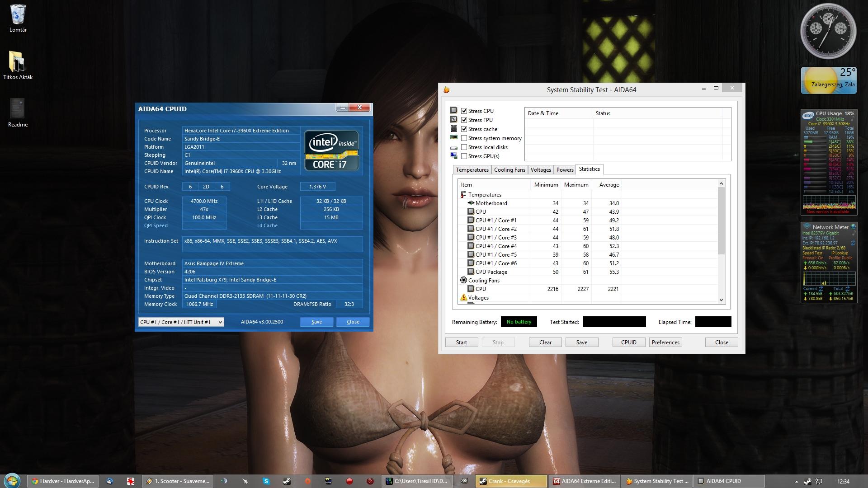The height and width of the screenshot is (488, 868).
Task: Click the statistics list scrollbar down arrow
Action: point(721,300)
